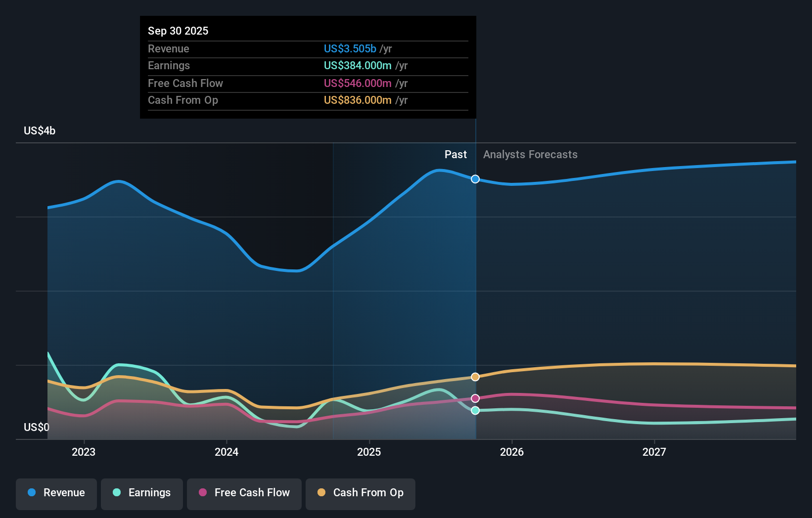Click the teal Earnings marker at the forecast boundary

tap(475, 411)
